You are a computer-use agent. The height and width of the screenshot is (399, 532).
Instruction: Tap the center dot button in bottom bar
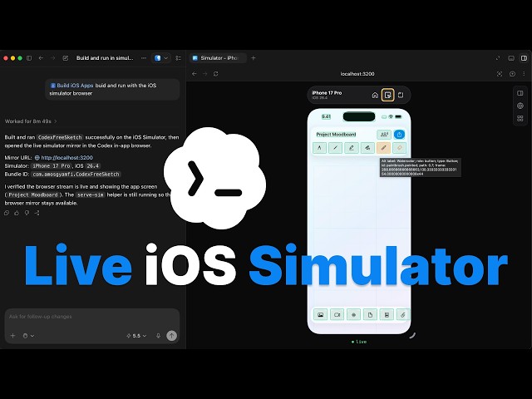point(353,315)
